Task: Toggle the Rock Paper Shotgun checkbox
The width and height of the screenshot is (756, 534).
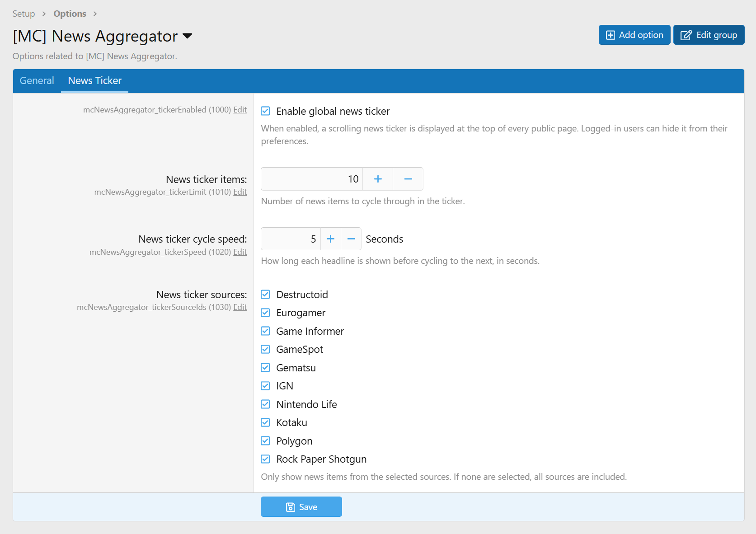Action: tap(266, 459)
